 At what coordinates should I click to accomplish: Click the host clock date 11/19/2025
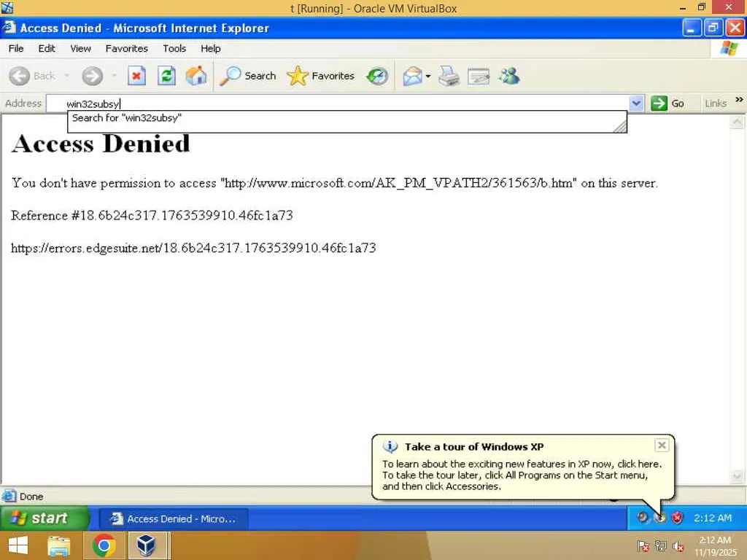coord(715,553)
